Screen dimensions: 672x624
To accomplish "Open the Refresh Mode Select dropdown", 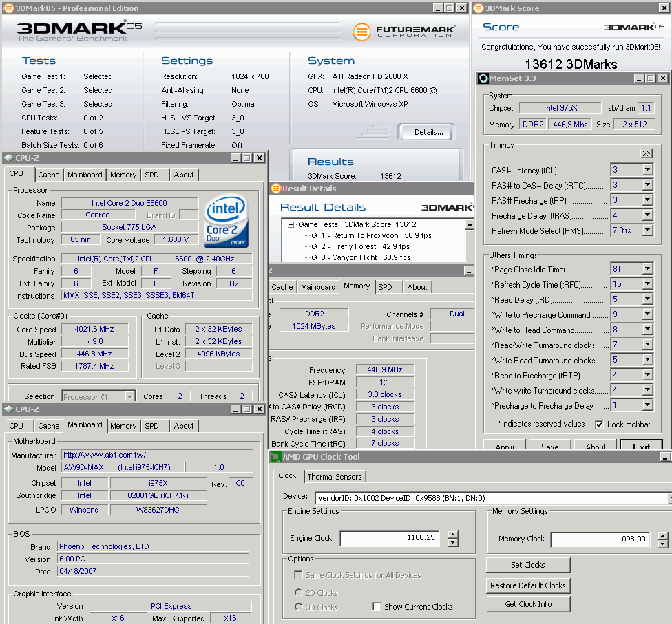I will point(648,230).
